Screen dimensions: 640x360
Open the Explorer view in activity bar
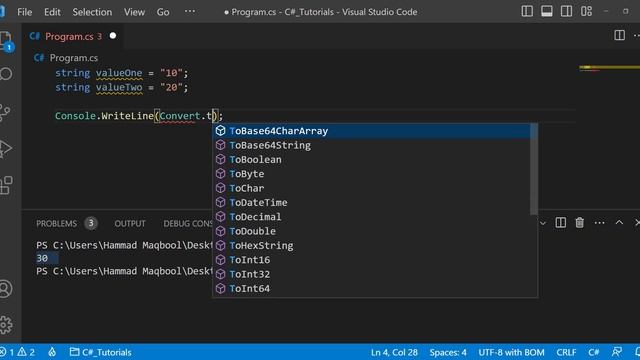[x=6, y=40]
